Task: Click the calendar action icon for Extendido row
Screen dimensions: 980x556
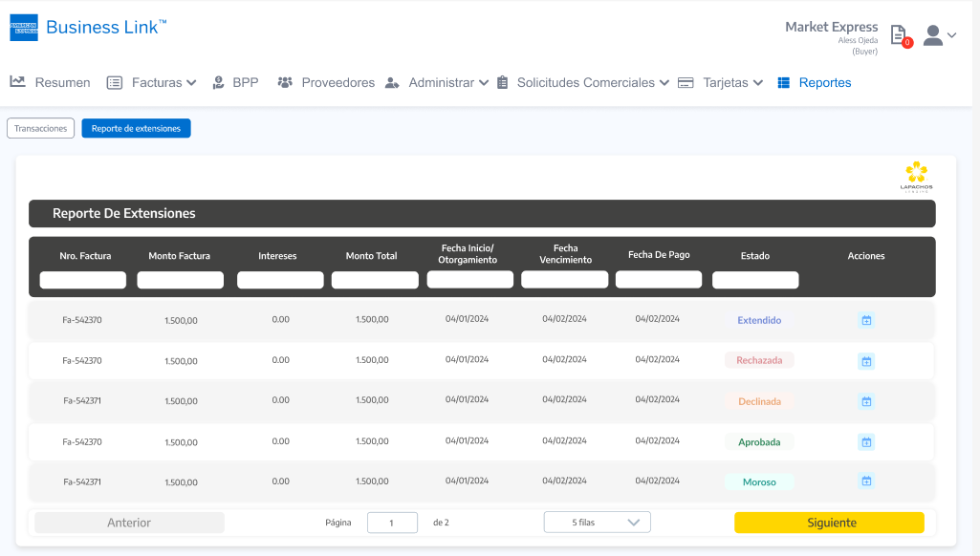Action: (x=866, y=321)
